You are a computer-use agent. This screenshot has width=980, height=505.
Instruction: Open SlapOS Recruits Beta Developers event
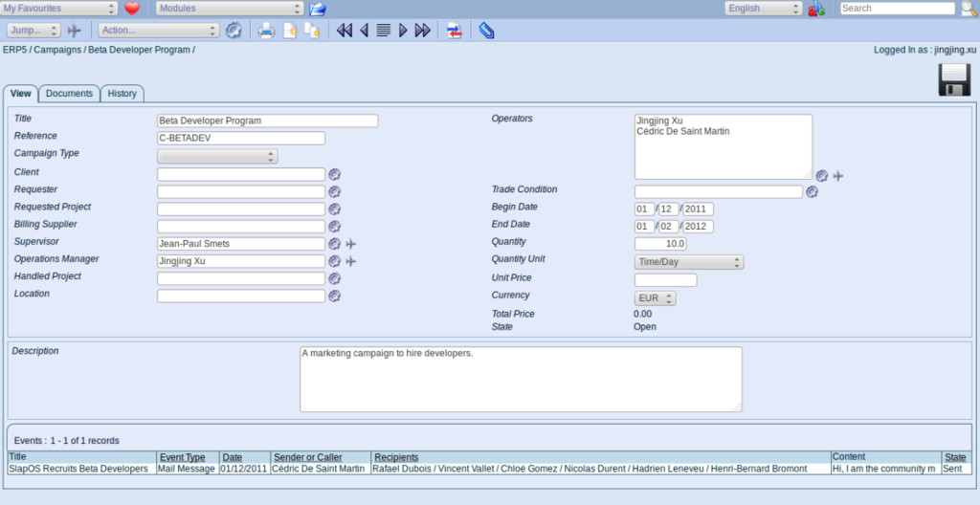pos(78,469)
